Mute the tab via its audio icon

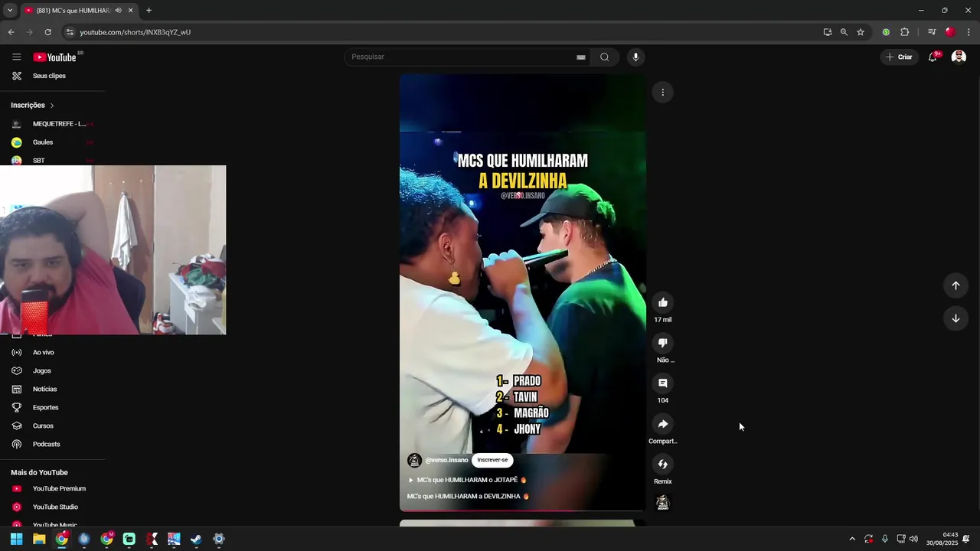coord(118,11)
